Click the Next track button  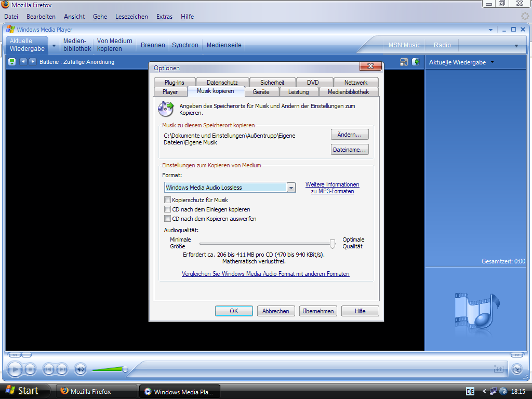(x=61, y=369)
